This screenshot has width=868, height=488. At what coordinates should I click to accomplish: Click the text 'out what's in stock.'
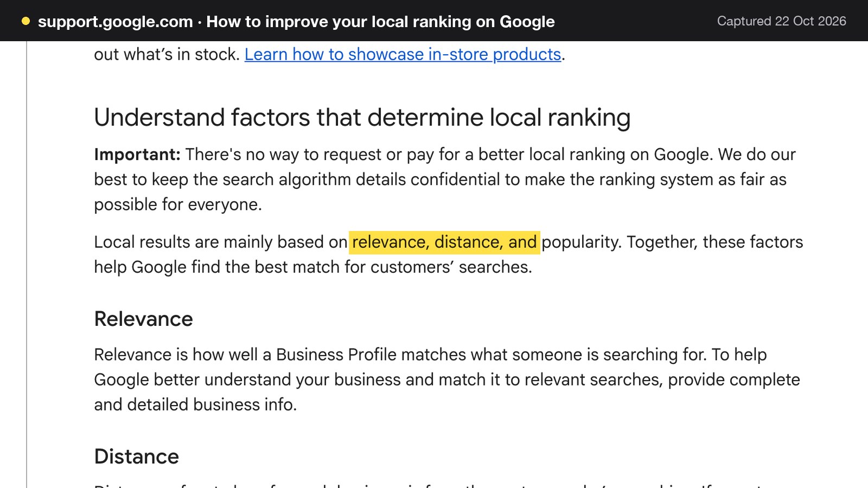point(167,54)
